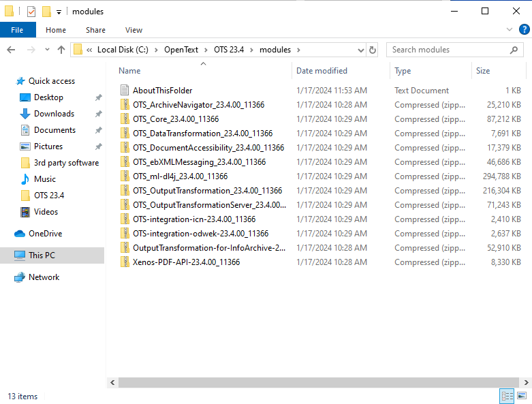
Task: Switch to details view layout
Action: [507, 396]
